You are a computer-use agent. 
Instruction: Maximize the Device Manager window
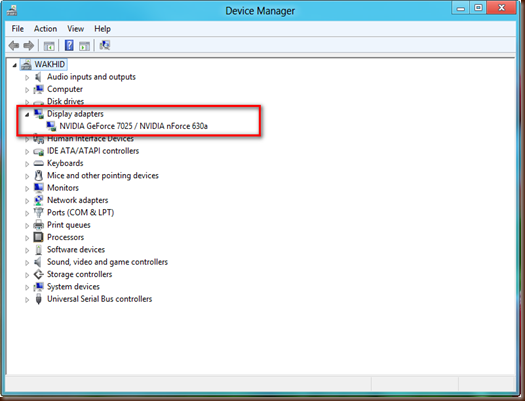(x=478, y=8)
